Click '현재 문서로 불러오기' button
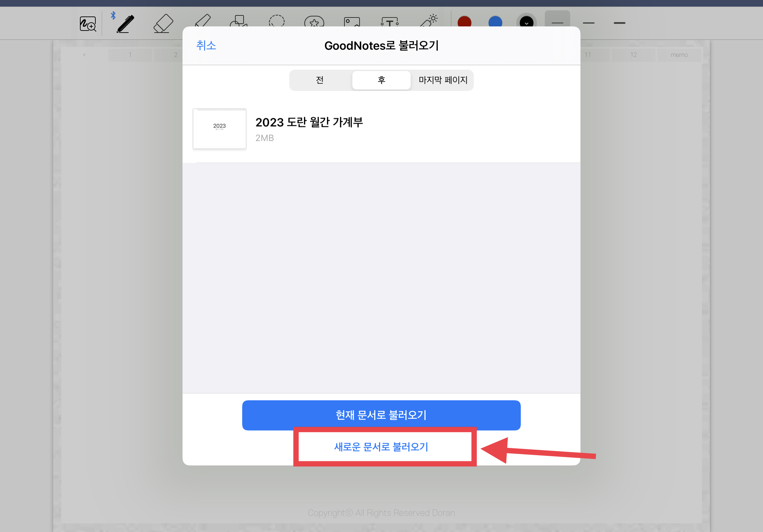The image size is (763, 532). click(x=381, y=415)
